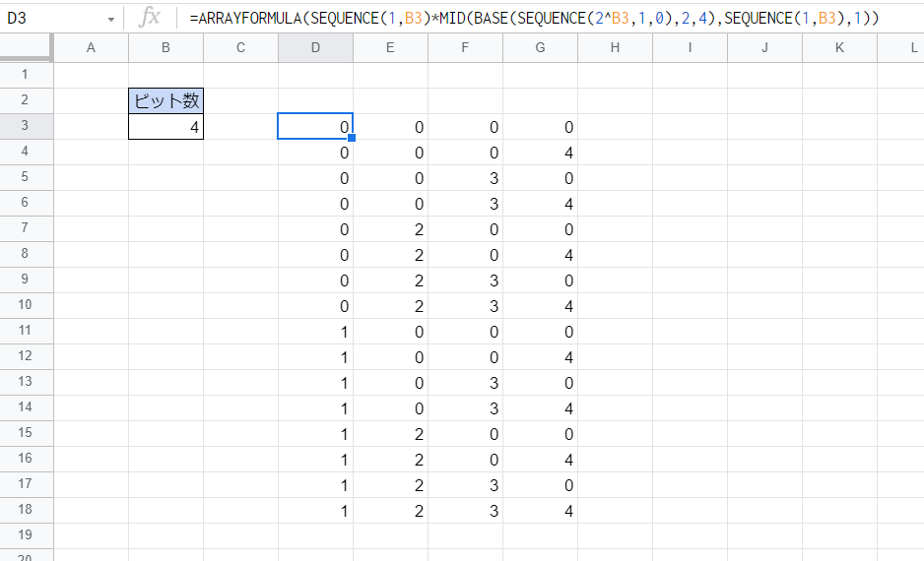Image resolution: width=924 pixels, height=561 pixels.
Task: Select row 2 header
Action: pos(25,100)
